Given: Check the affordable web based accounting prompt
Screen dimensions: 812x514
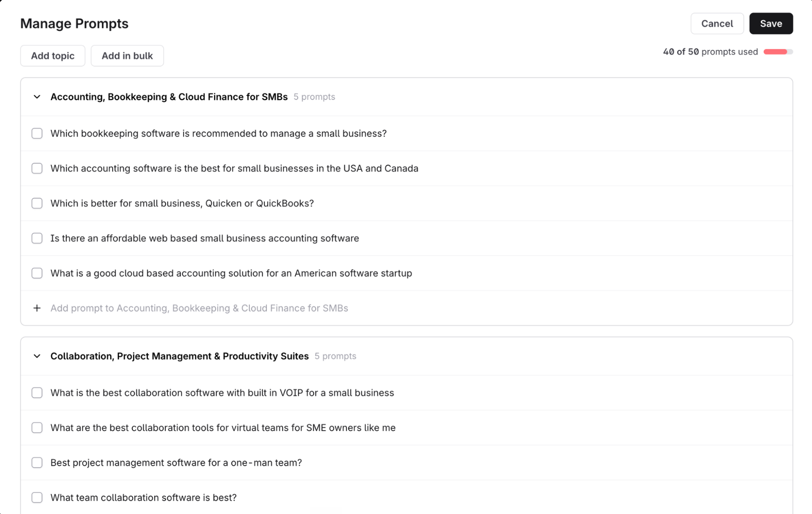Looking at the screenshot, I should [x=37, y=238].
